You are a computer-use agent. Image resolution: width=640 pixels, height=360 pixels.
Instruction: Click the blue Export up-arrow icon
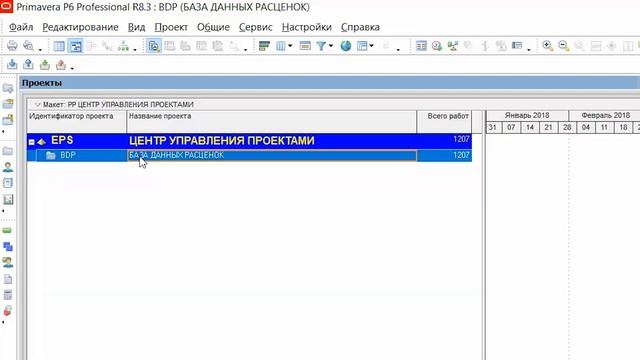click(x=28, y=64)
